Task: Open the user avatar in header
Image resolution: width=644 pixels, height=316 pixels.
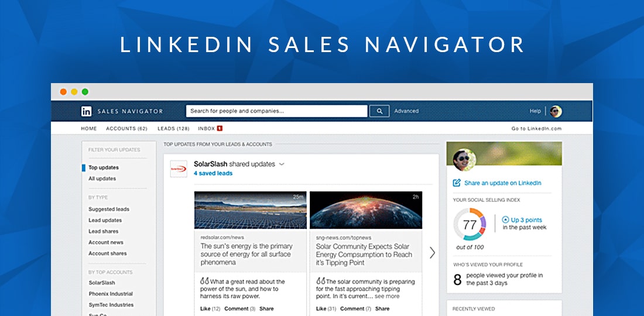Action: pos(556,111)
